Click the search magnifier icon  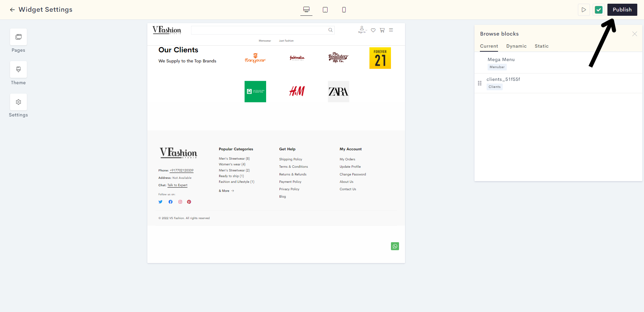pos(331,30)
